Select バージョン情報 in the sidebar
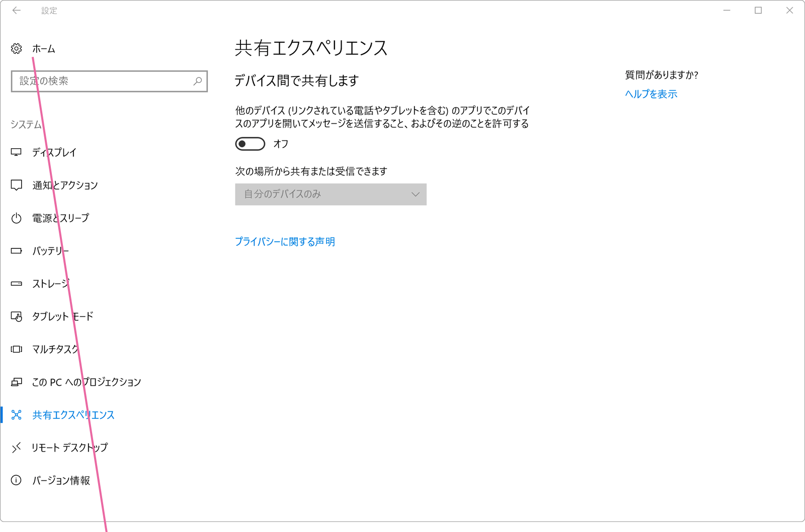This screenshot has width=805, height=532. click(61, 480)
